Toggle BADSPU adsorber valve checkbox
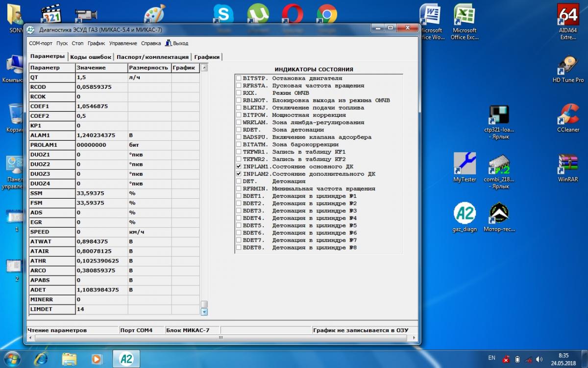 click(239, 137)
